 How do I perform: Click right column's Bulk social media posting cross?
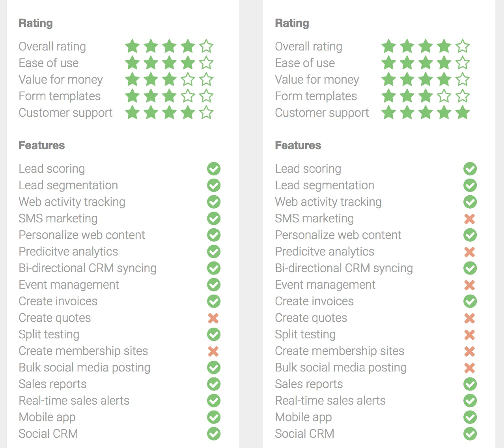click(x=470, y=368)
